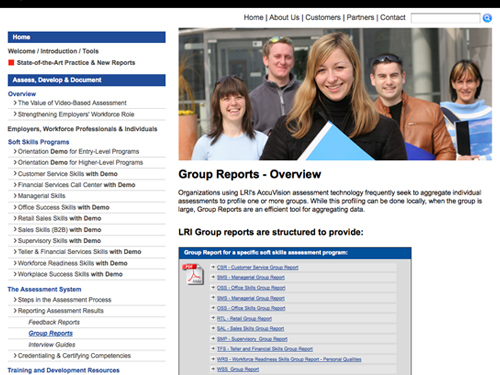
Task: Select Assess, Develop & Document header
Action: pyautogui.click(x=87, y=80)
